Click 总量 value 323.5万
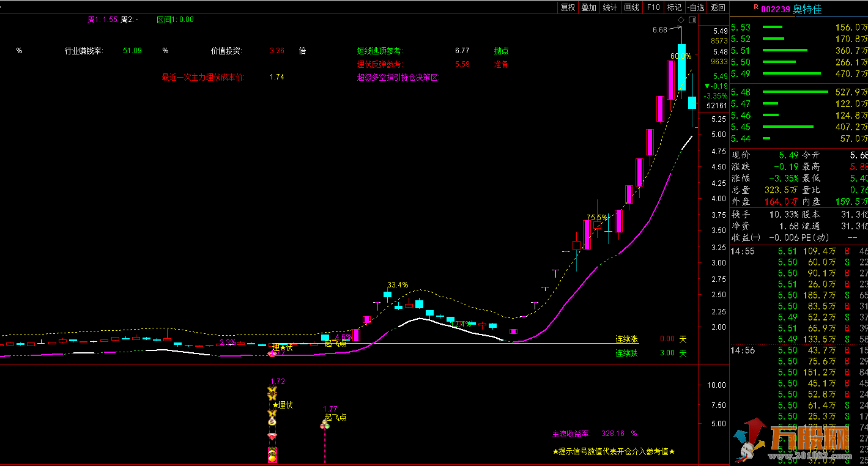The height and width of the screenshot is (466, 868). (x=782, y=190)
